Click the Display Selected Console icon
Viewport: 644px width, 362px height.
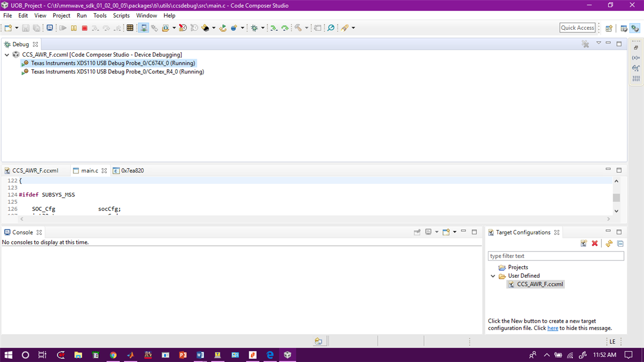coord(428,232)
